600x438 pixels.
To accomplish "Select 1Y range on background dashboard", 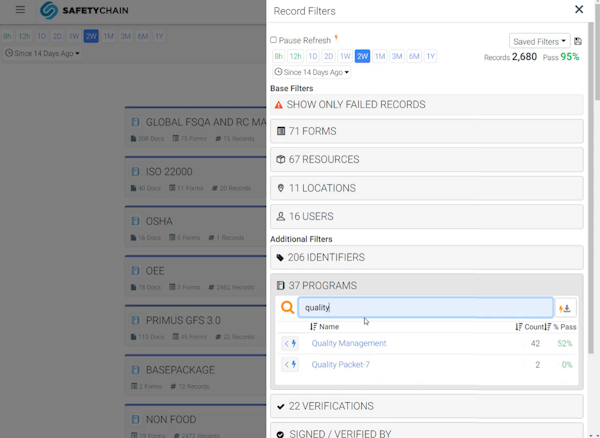I will 159,36.
